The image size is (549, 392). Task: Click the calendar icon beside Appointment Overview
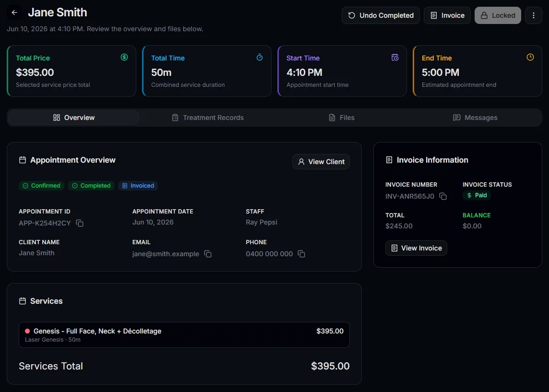[x=23, y=160]
